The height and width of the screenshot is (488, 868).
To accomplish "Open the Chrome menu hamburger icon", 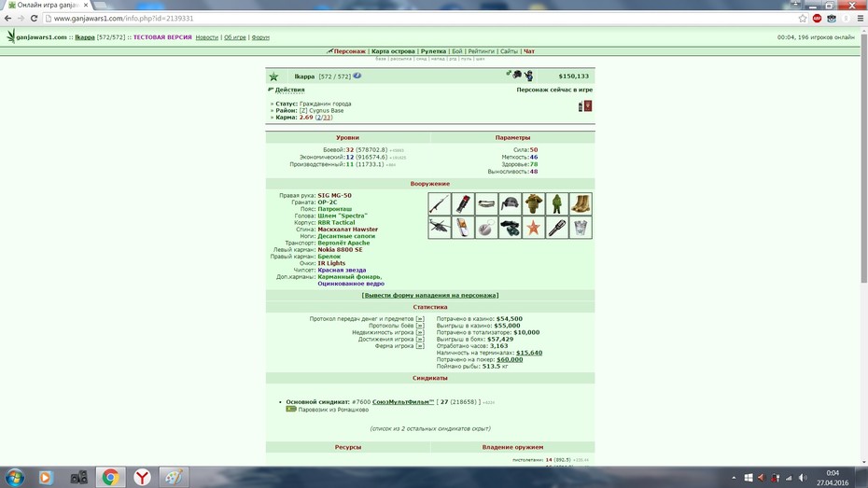I will click(x=860, y=19).
